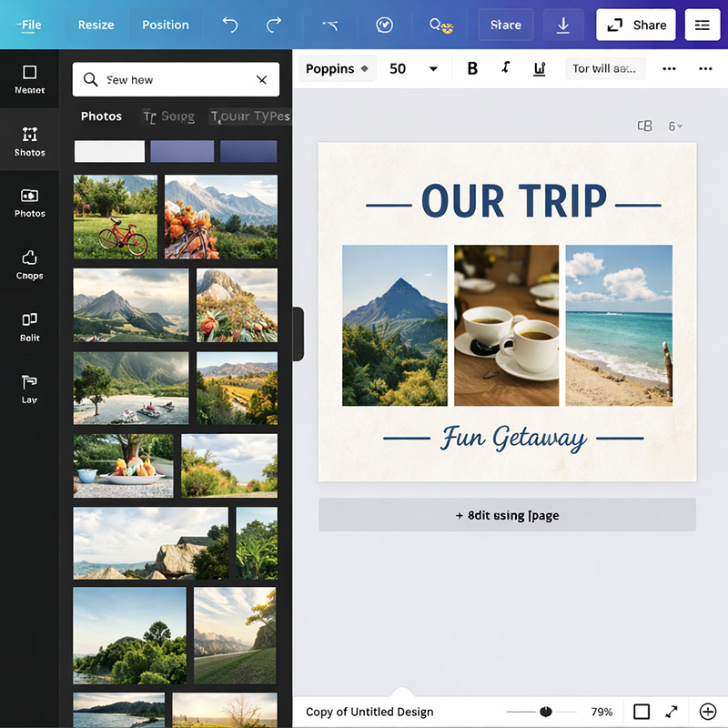Select the white color swatch
Image resolution: width=728 pixels, height=728 pixels.
109,151
